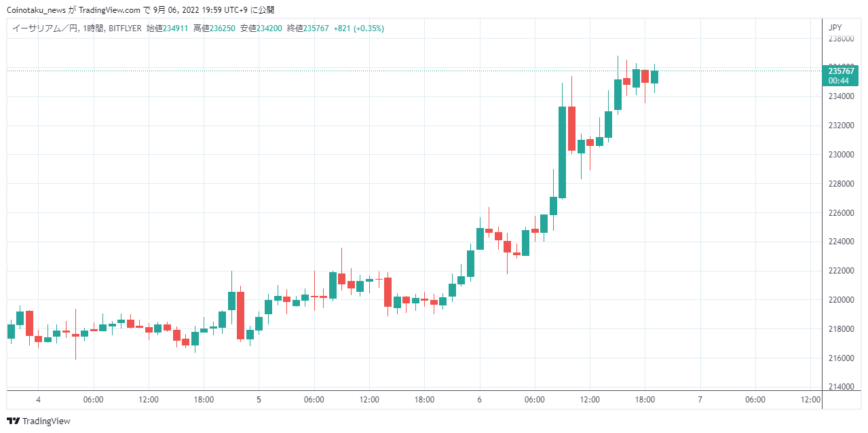Click the day 5 date marker
868x433 pixels.
click(x=259, y=400)
